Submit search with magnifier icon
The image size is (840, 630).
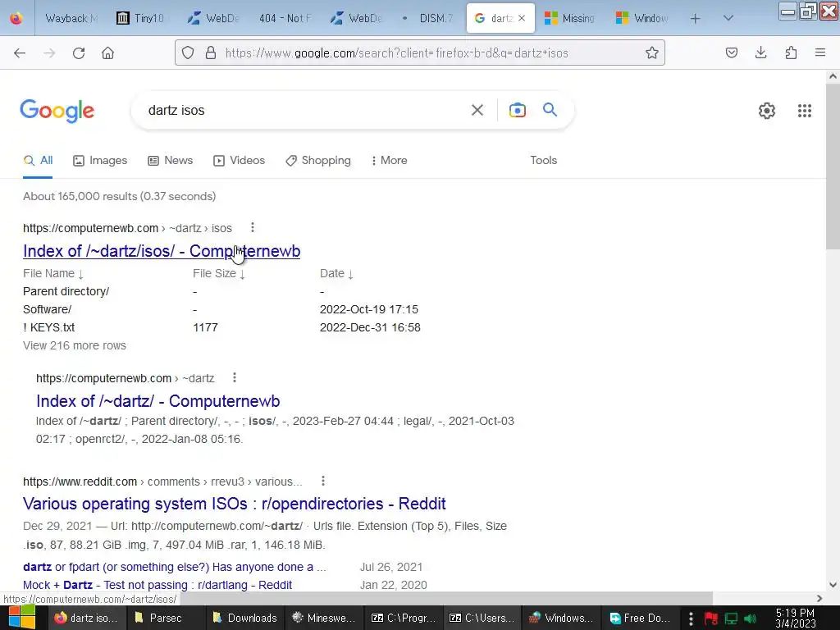[x=550, y=110]
